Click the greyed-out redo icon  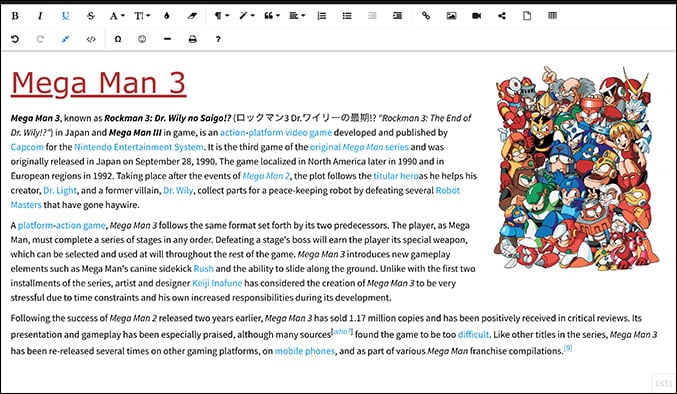(40, 39)
